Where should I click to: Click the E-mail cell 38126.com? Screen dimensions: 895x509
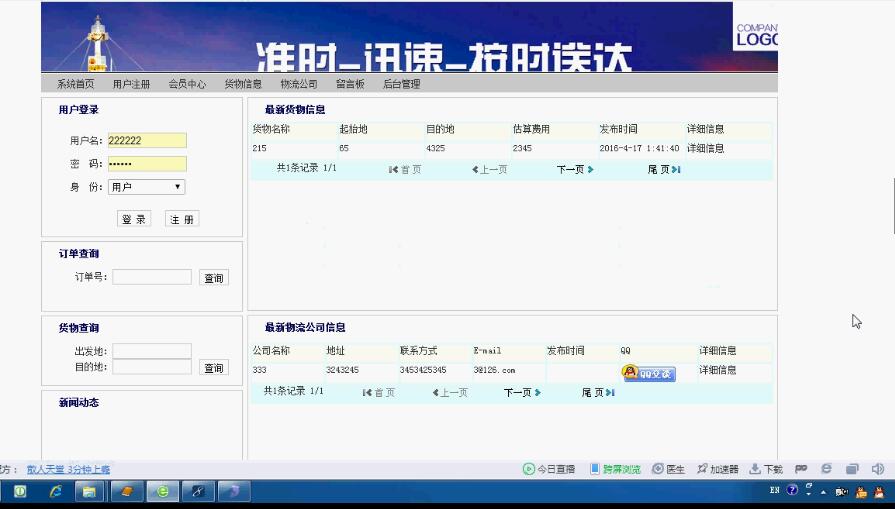(494, 370)
